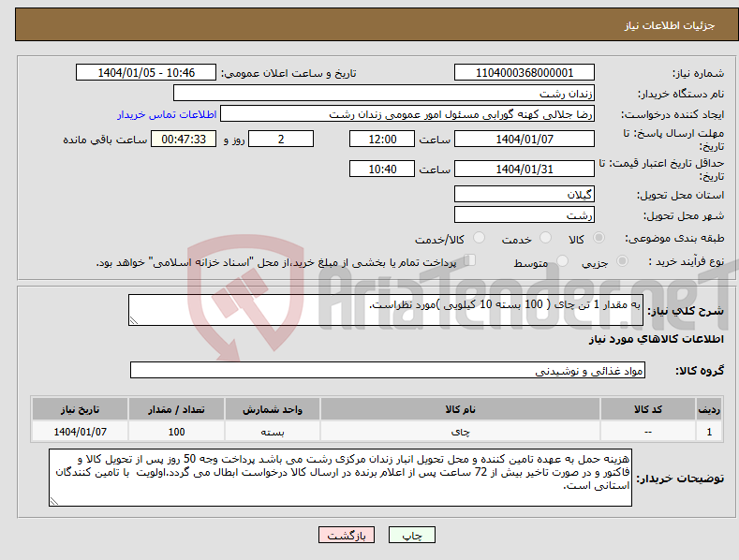Click the price validity date 1404/01/31 field
The width and height of the screenshot is (739, 560).
click(525, 169)
